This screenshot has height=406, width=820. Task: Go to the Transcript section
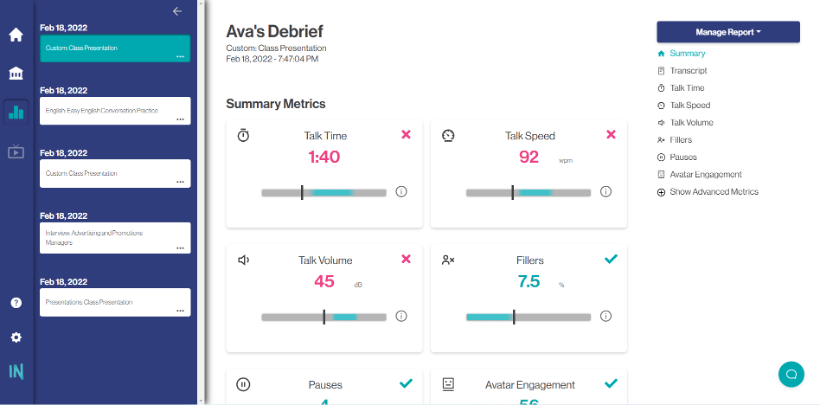click(688, 71)
